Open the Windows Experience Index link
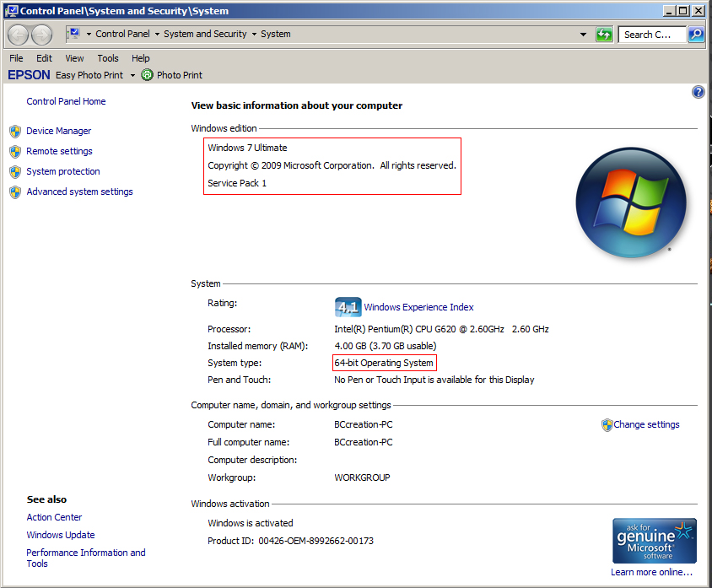712x588 pixels. (x=418, y=307)
